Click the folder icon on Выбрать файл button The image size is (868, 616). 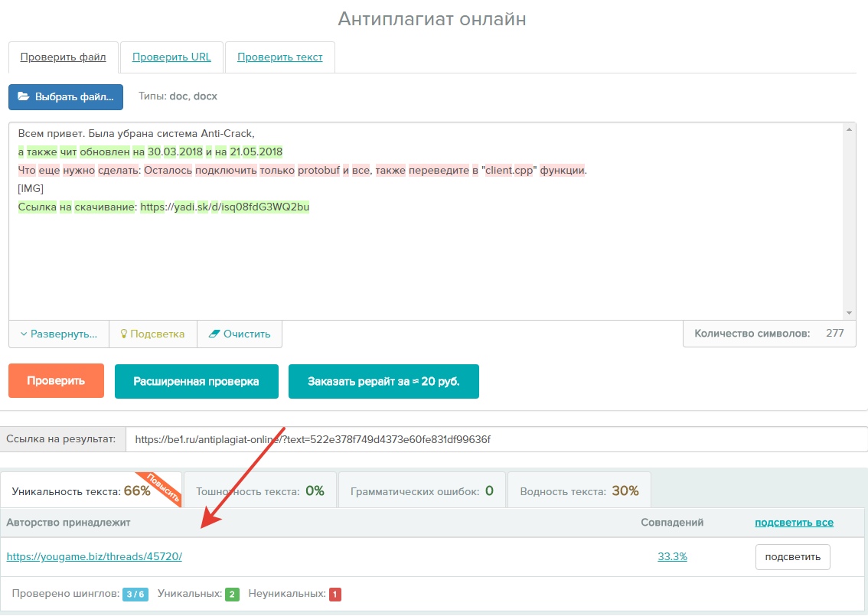[x=23, y=96]
